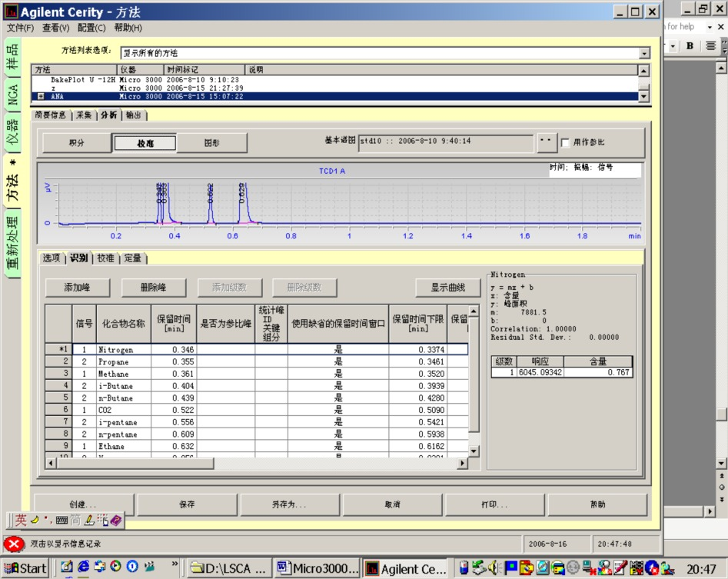The image size is (728, 579).
Task: Click the IME handwriting pen icon
Action: point(89,520)
